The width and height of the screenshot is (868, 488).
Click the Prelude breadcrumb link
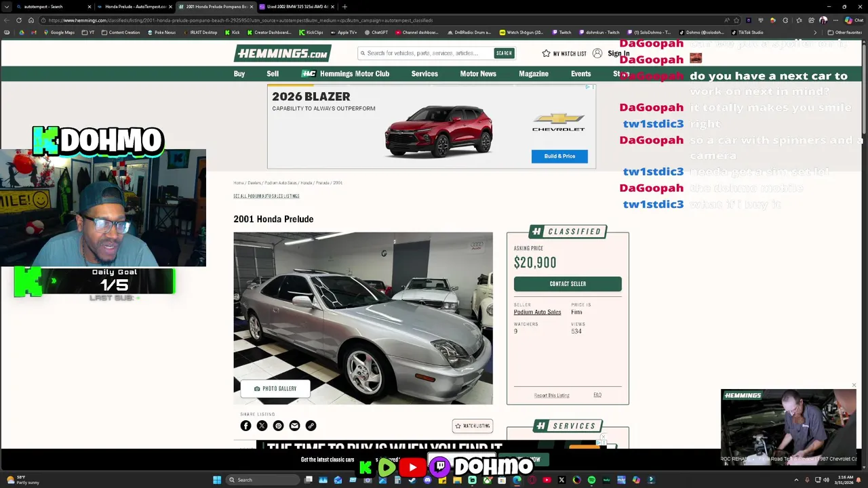click(322, 183)
